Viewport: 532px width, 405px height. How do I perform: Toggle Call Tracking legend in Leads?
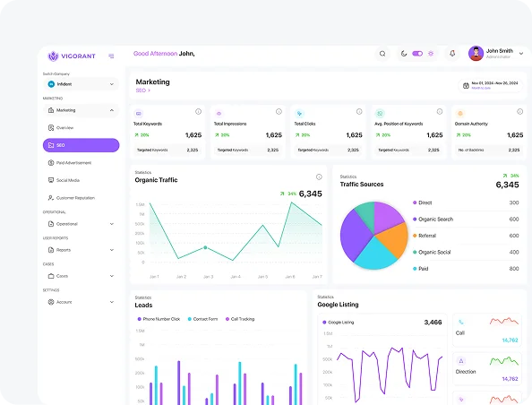tap(240, 319)
